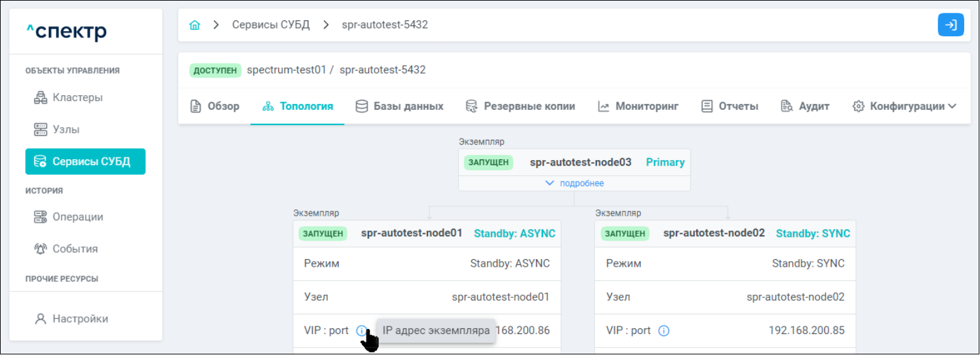Click Сервисы СУБД breadcrumb link
Image resolution: width=980 pixels, height=355 pixels.
(x=271, y=25)
